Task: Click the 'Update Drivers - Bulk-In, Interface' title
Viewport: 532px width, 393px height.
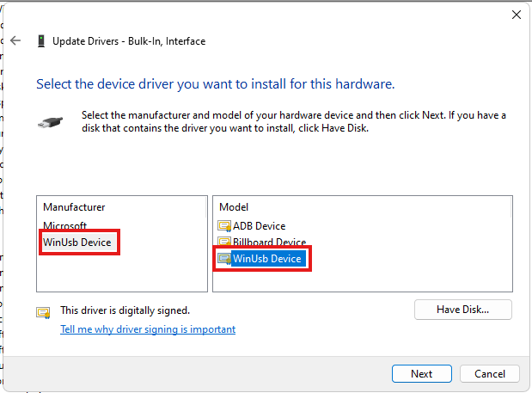Action: pyautogui.click(x=129, y=41)
